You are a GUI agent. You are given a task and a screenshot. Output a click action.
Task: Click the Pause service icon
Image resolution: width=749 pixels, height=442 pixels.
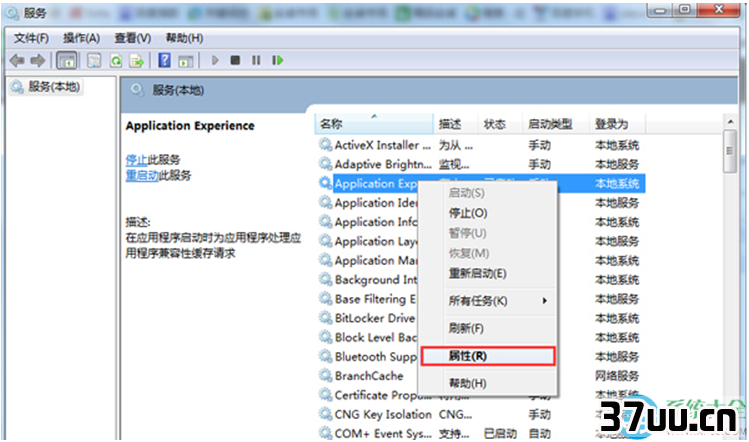(x=257, y=60)
